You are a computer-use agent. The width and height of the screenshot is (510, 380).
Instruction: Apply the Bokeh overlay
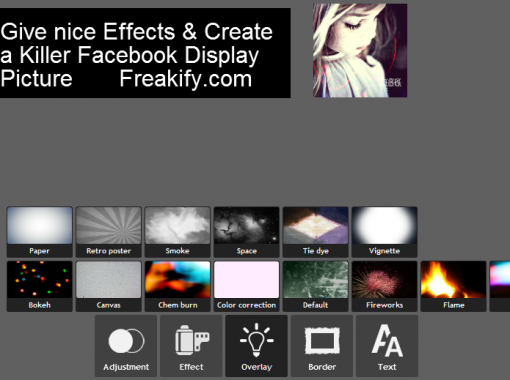pos(39,286)
